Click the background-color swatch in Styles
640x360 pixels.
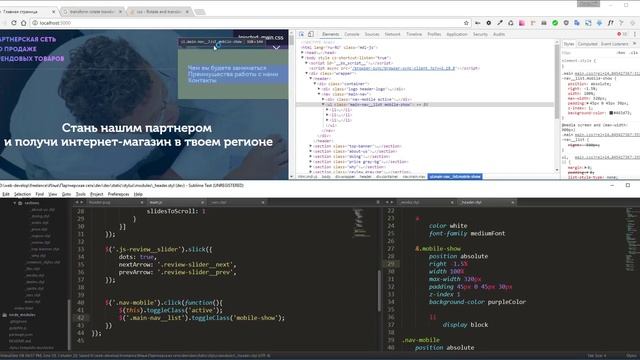click(x=611, y=113)
